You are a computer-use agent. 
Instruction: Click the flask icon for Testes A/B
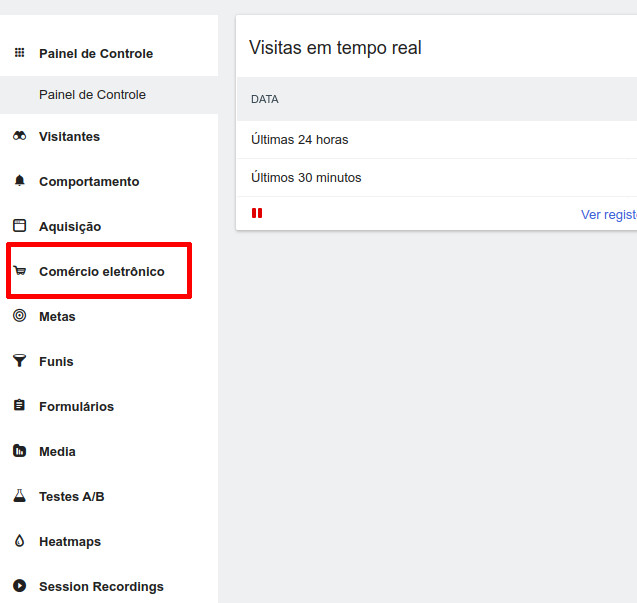(19, 496)
